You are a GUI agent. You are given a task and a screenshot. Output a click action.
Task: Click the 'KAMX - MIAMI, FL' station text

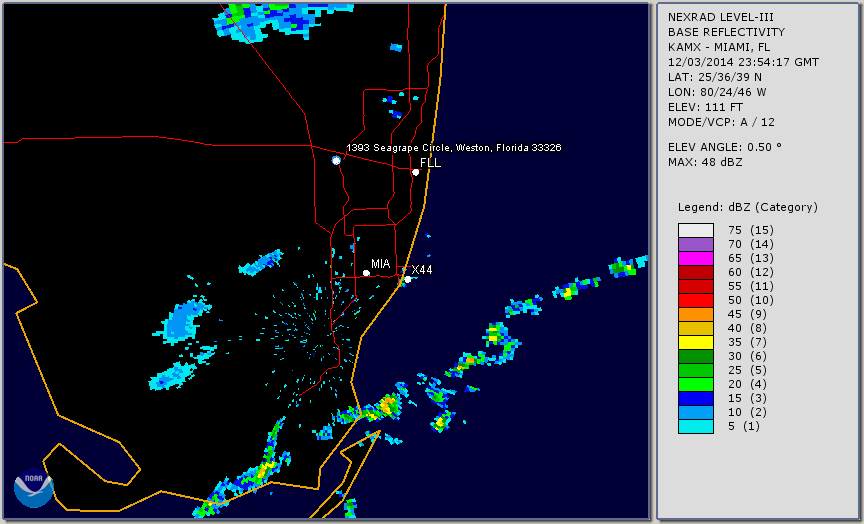coord(719,47)
